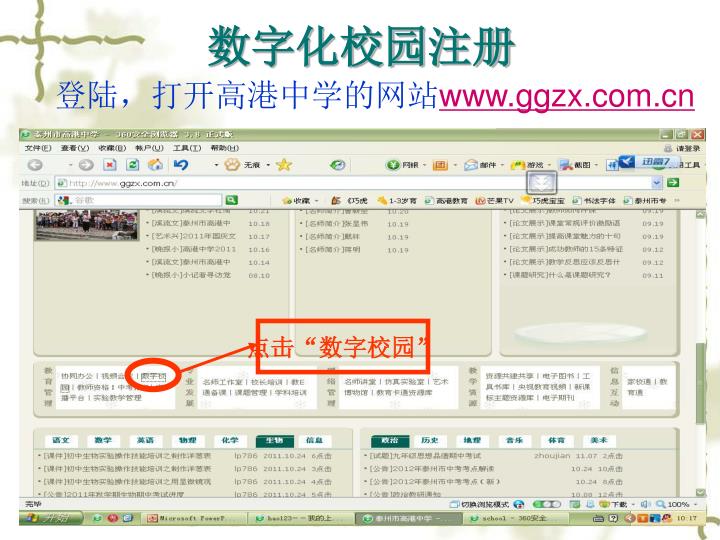Click the red Stop loading icon
The width and height of the screenshot is (720, 540).
111,165
